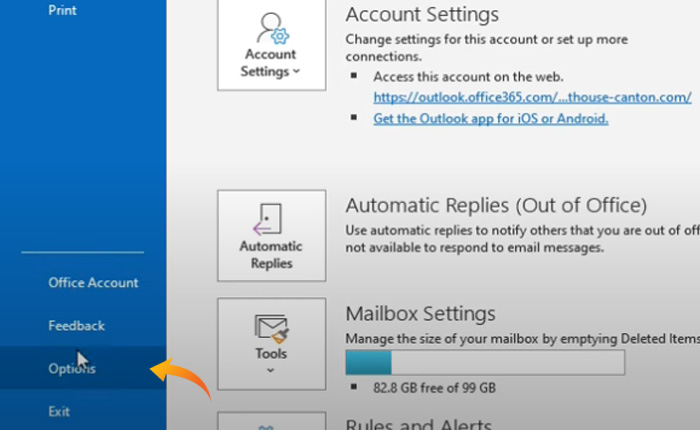
Task: Click the partially visible Rules and Alerts button
Action: click(271, 420)
